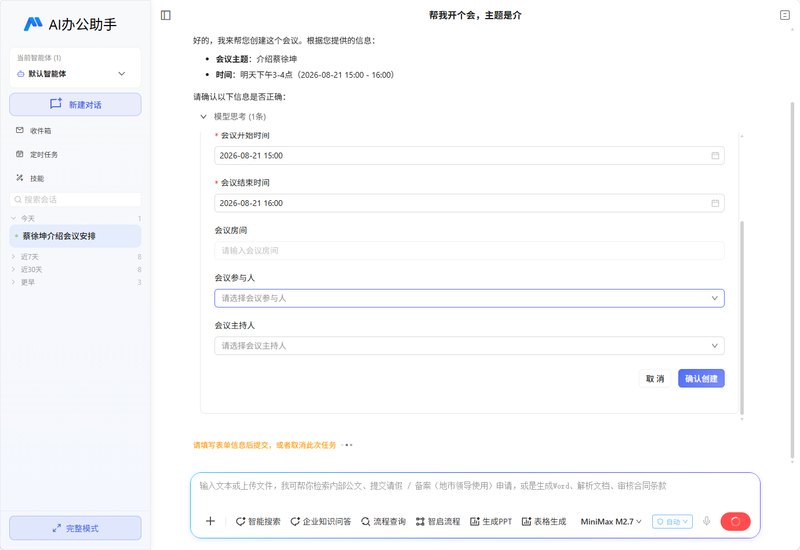Click the plus attachment icon
800x550 pixels.
tap(210, 521)
